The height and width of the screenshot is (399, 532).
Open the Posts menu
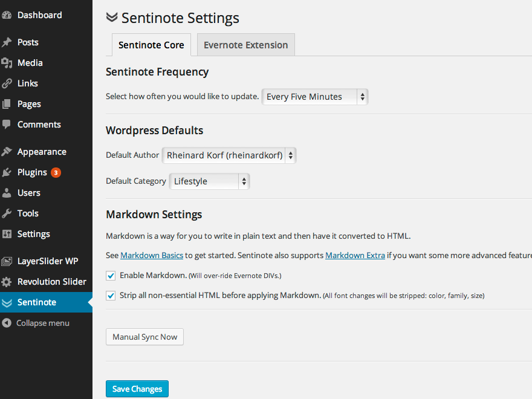pyautogui.click(x=28, y=42)
